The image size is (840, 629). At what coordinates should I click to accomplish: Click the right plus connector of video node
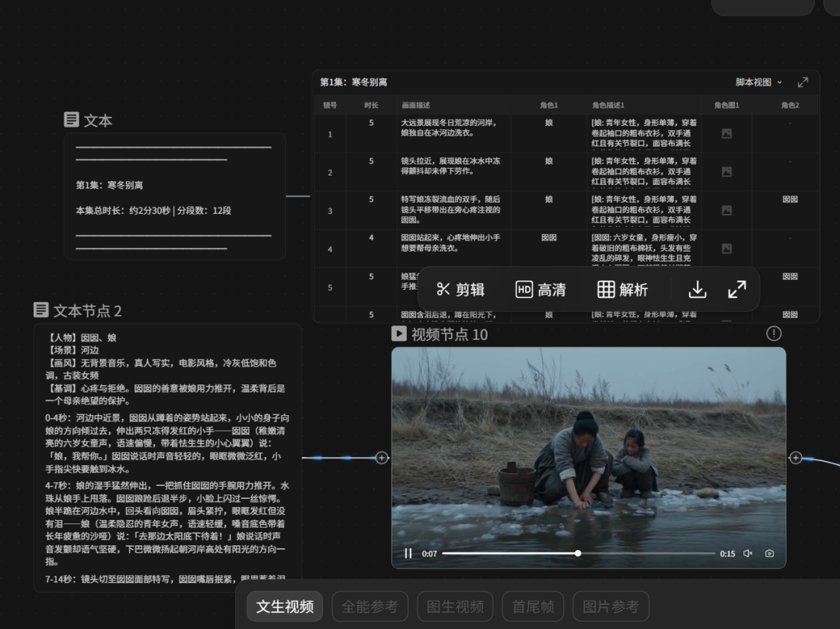tap(796, 458)
